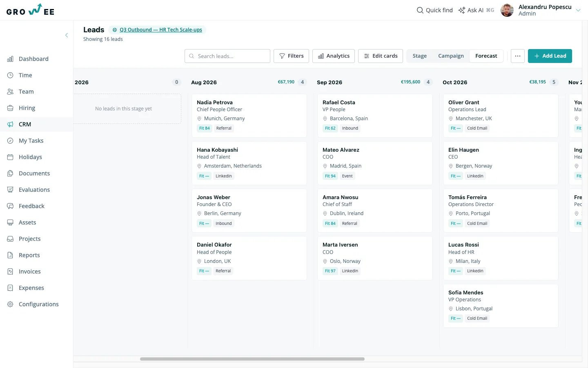Select the Lucas Rossi lead name
Viewport: 588px width, 368px height.
click(463, 245)
